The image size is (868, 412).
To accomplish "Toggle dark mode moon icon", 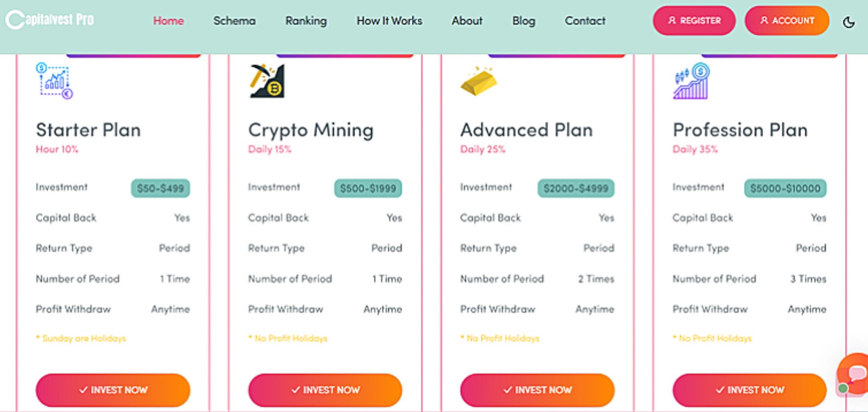I will point(848,22).
